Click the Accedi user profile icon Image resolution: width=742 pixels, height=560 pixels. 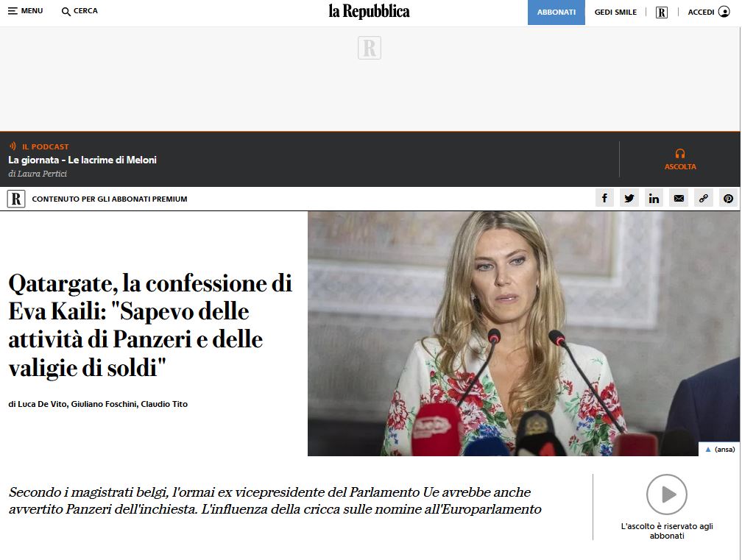pyautogui.click(x=724, y=12)
